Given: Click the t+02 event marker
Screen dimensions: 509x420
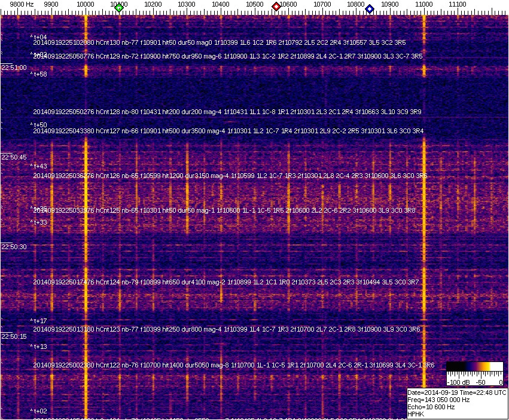Looking at the screenshot, I should click(39, 411).
